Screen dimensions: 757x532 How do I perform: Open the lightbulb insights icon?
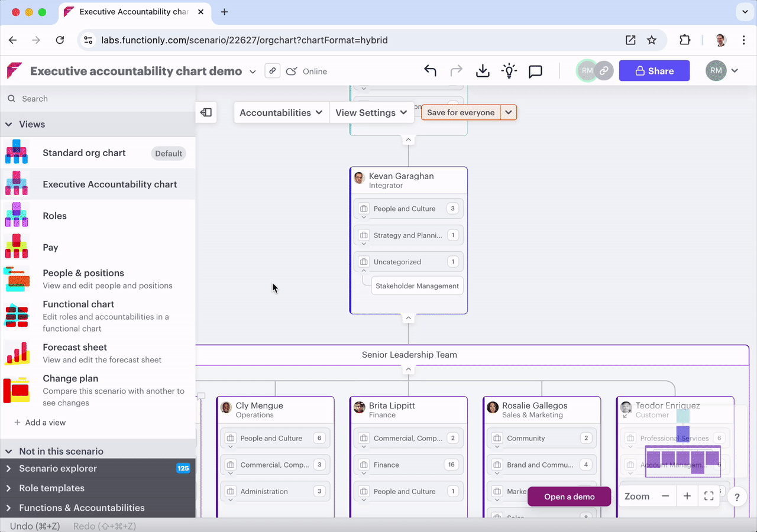[x=509, y=71]
